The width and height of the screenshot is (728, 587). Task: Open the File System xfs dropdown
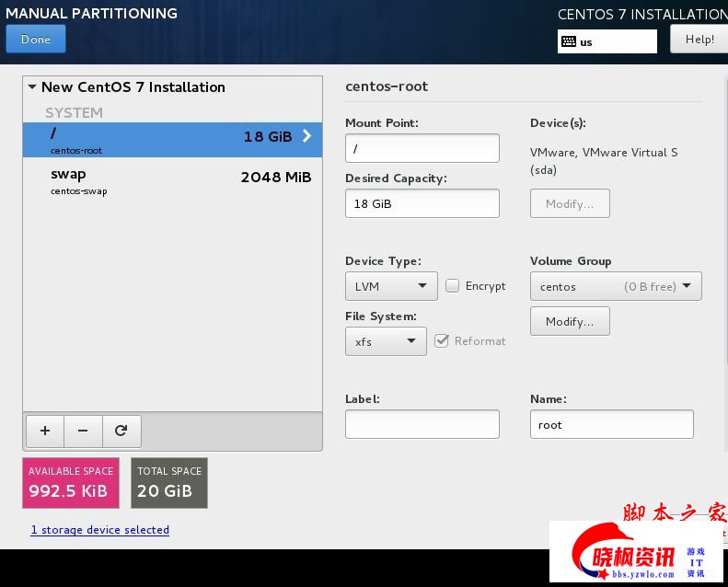[x=386, y=341]
